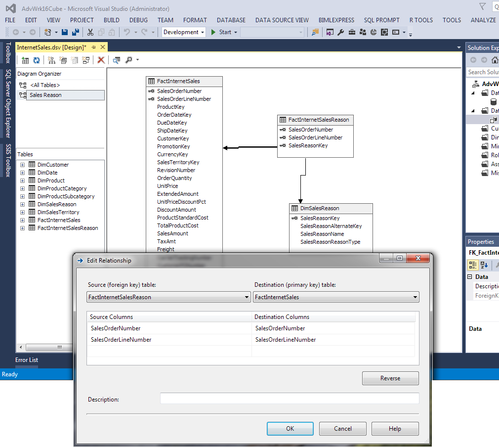
Task: Open Source (foreign key) table dropdown
Action: 247,297
